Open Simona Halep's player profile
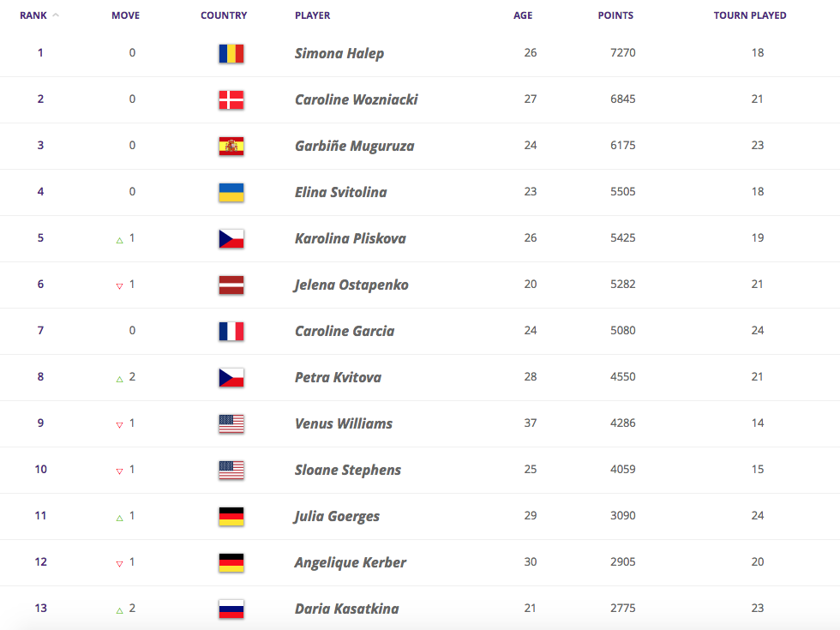Viewport: 840px width, 630px height. [339, 53]
